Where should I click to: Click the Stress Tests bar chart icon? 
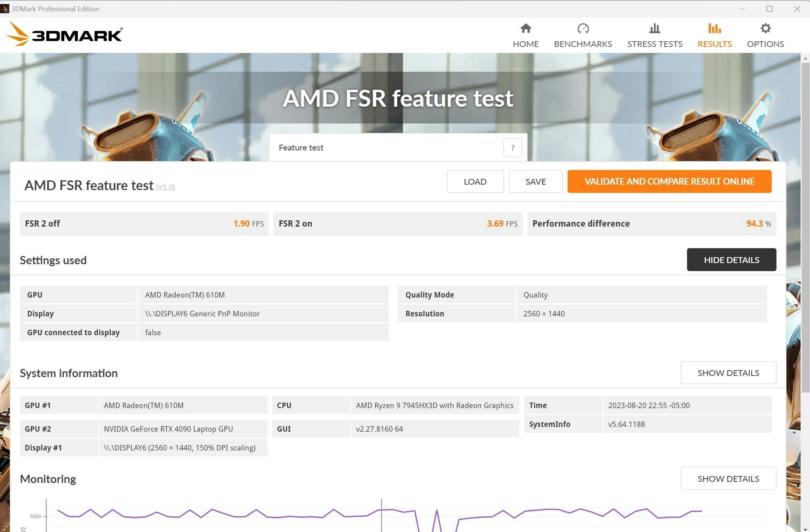pyautogui.click(x=655, y=28)
